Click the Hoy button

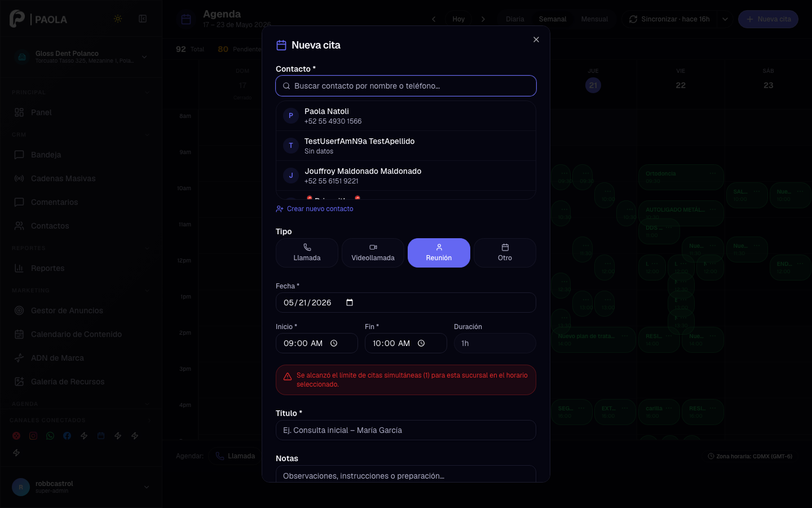[458, 19]
